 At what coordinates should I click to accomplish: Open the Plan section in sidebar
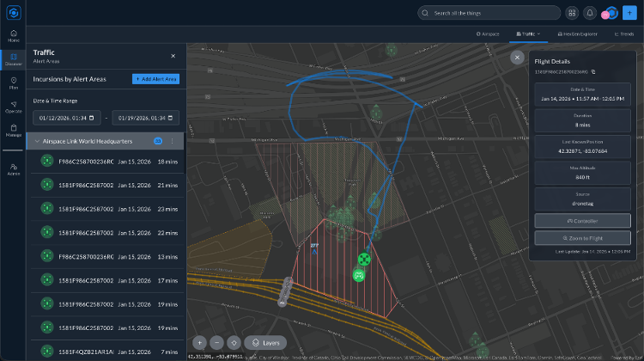click(13, 83)
